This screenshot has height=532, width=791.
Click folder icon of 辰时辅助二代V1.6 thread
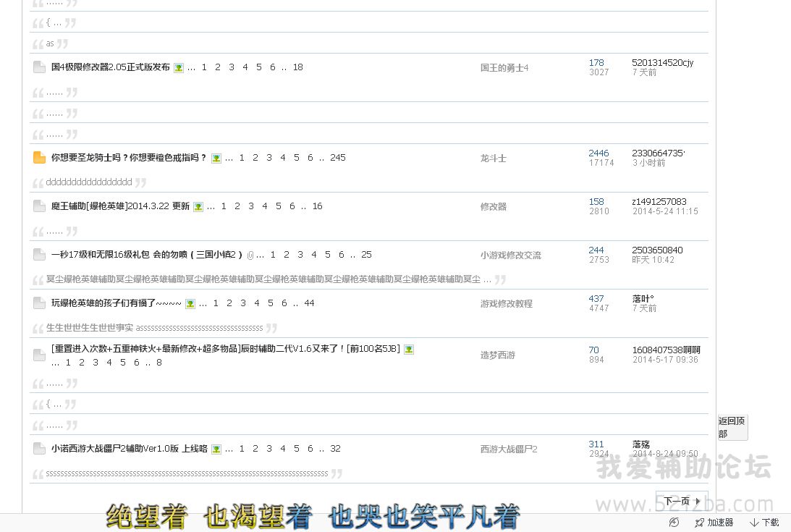(x=39, y=355)
